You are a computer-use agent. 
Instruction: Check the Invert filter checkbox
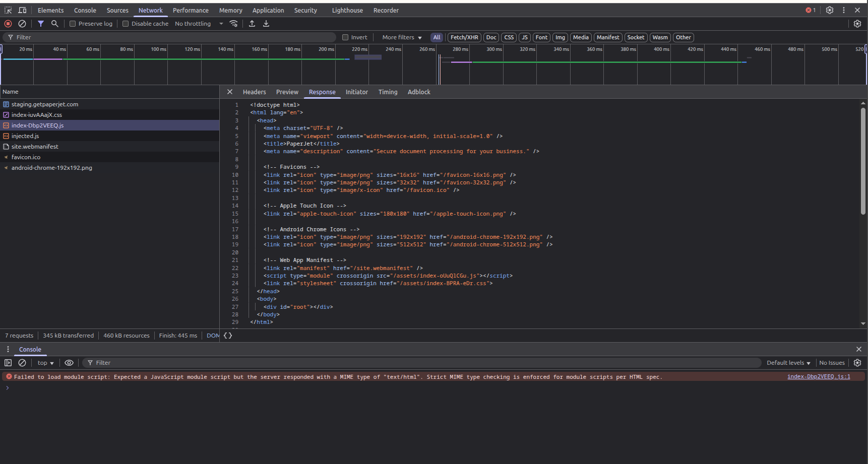click(x=345, y=37)
